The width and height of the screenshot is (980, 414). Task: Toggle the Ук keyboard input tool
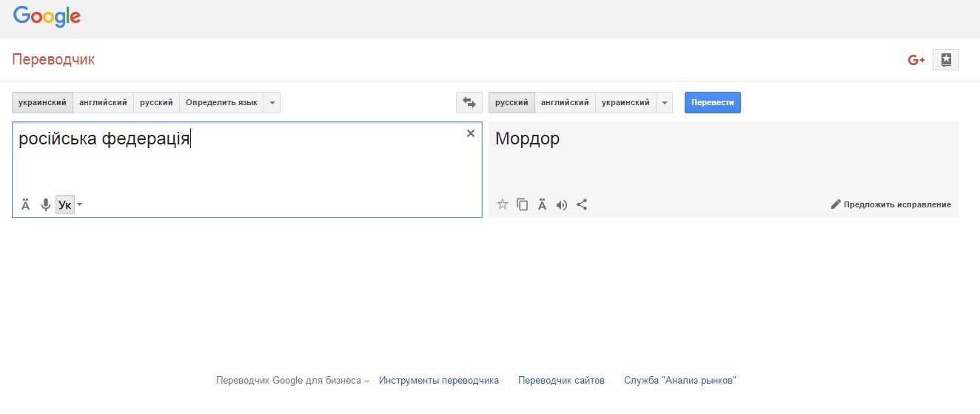click(x=64, y=205)
